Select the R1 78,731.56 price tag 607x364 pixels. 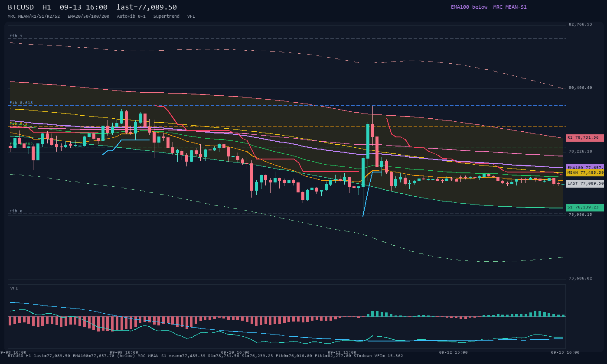click(585, 138)
